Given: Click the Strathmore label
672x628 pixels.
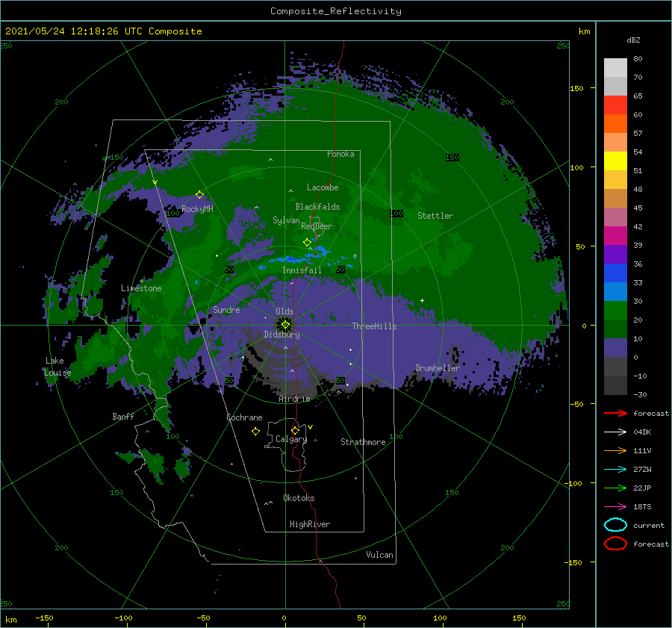Looking at the screenshot, I should click(x=363, y=442).
